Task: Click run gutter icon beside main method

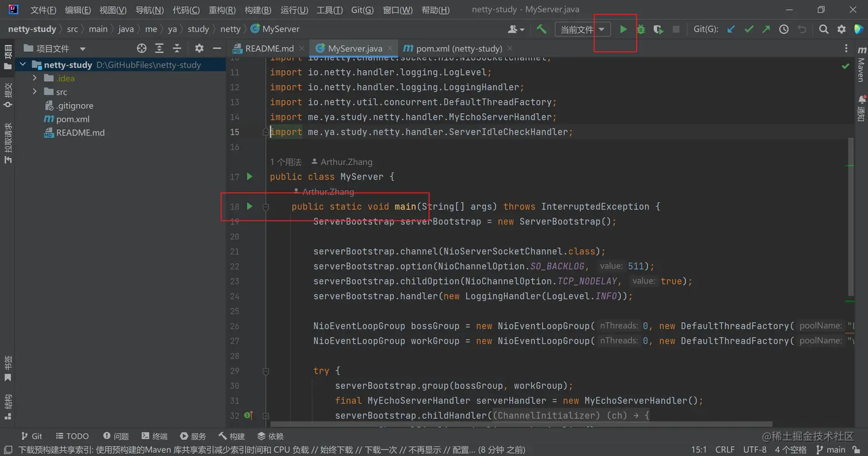Action: pyautogui.click(x=250, y=206)
